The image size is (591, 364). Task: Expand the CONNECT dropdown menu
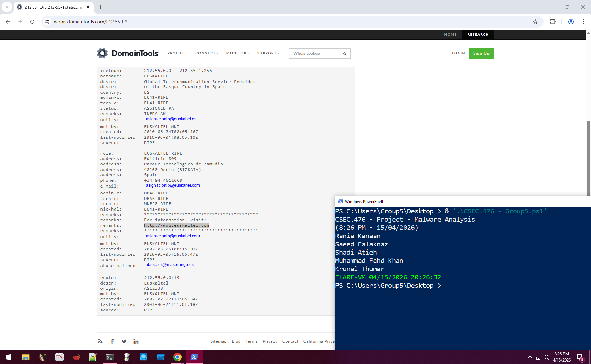207,53
